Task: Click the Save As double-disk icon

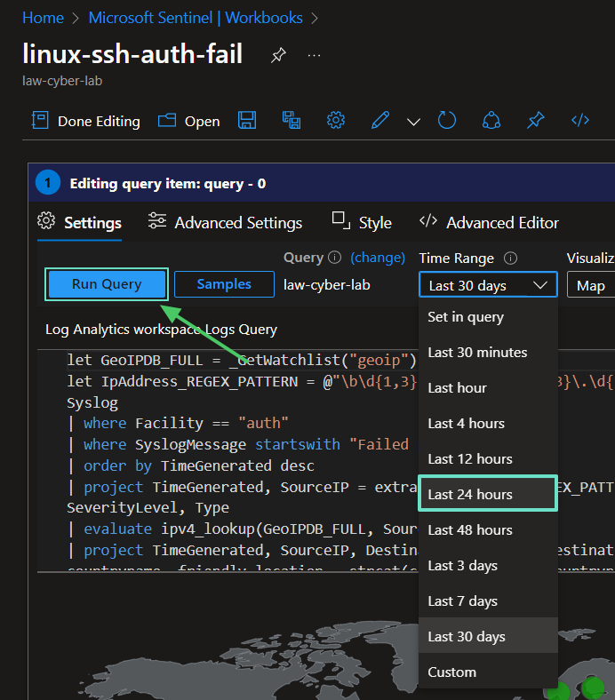Action: point(292,121)
